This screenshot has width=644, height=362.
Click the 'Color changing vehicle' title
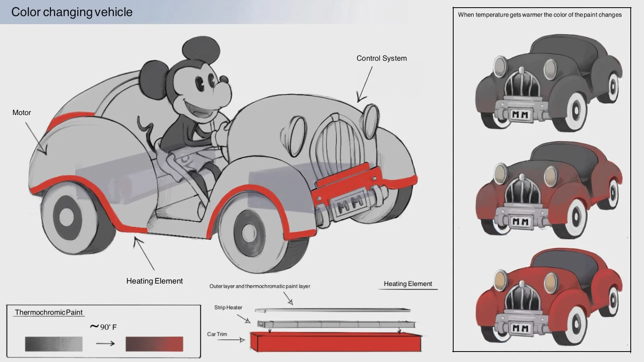point(72,12)
